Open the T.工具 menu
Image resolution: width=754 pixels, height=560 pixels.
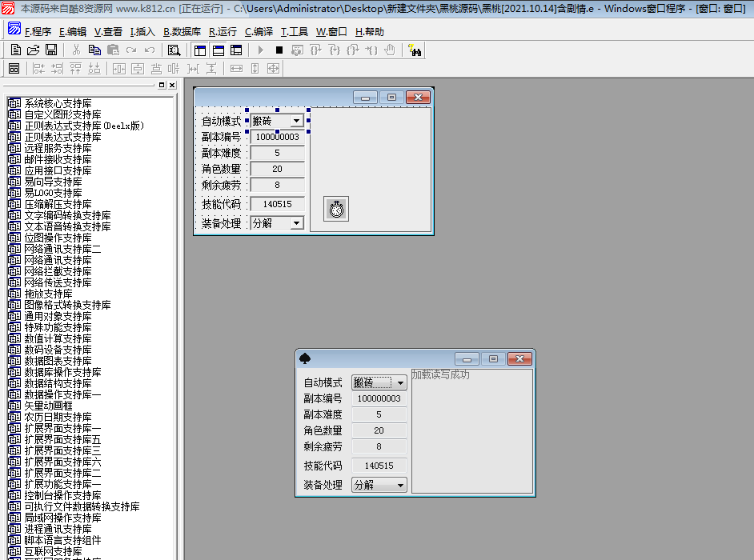tap(294, 32)
